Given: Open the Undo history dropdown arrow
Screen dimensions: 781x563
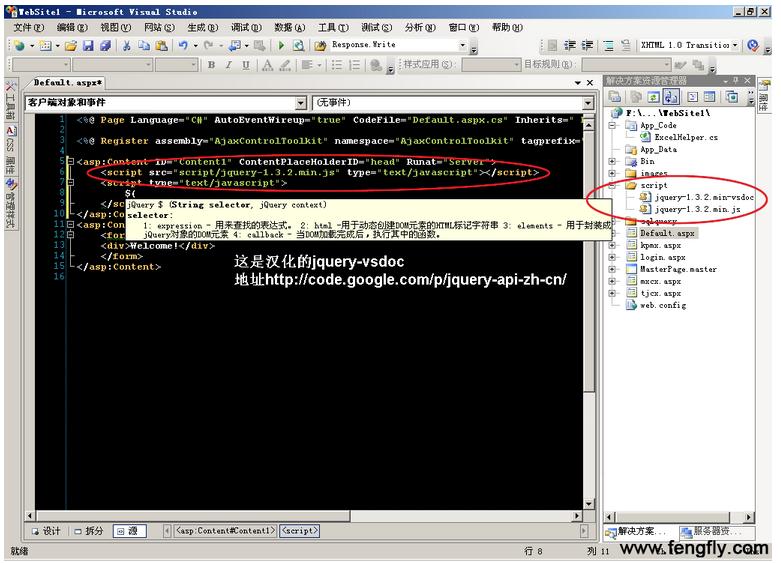Looking at the screenshot, I should click(x=195, y=46).
